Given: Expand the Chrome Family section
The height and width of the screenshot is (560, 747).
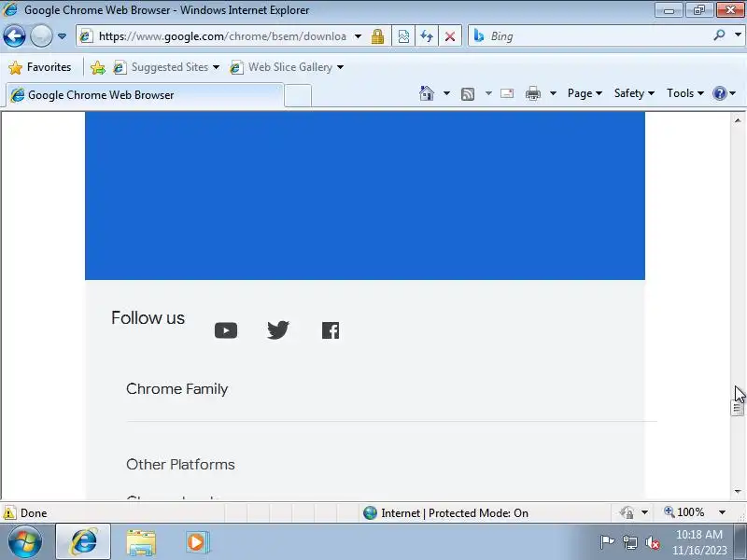Looking at the screenshot, I should pos(176,389).
